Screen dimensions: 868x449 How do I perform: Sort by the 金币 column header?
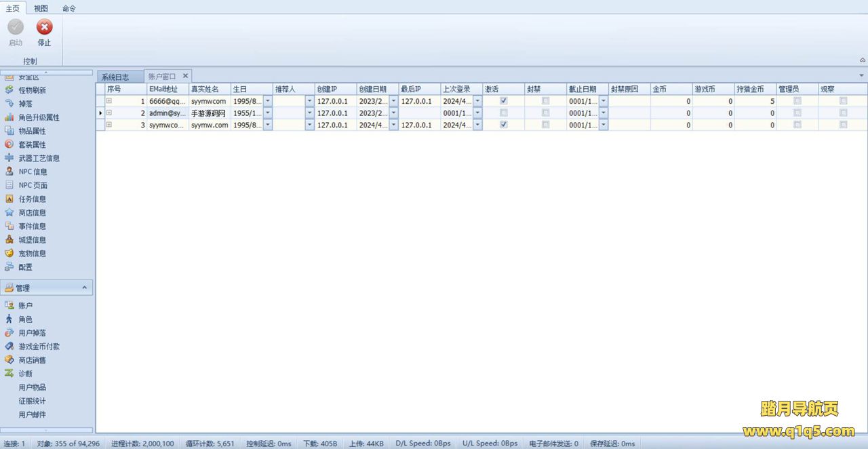pos(670,89)
